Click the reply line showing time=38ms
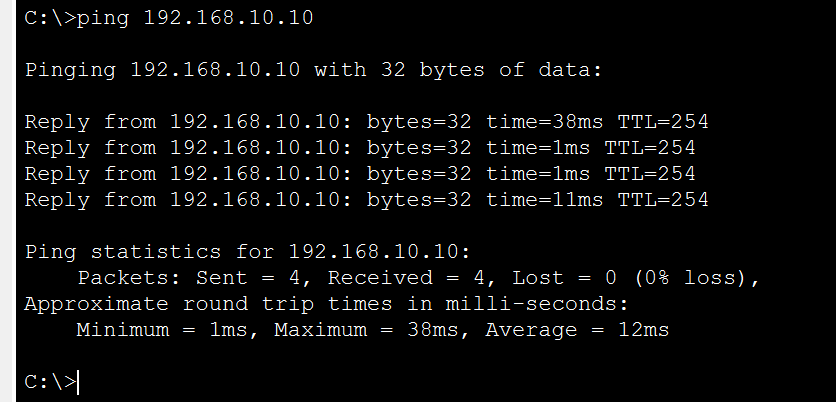Screen dimensions: 836x402 [366, 122]
